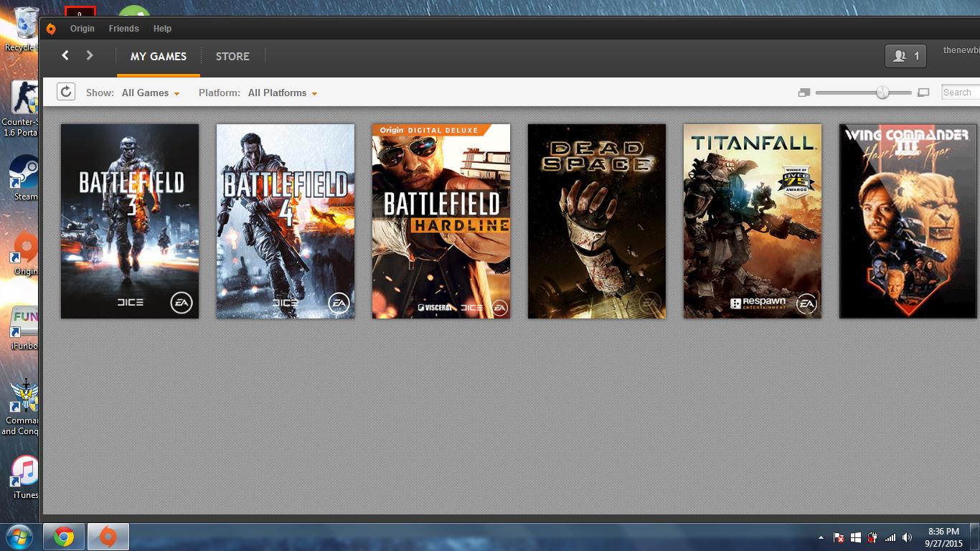Show hidden system tray icons
Screen dimensions: 980x551
click(x=821, y=537)
